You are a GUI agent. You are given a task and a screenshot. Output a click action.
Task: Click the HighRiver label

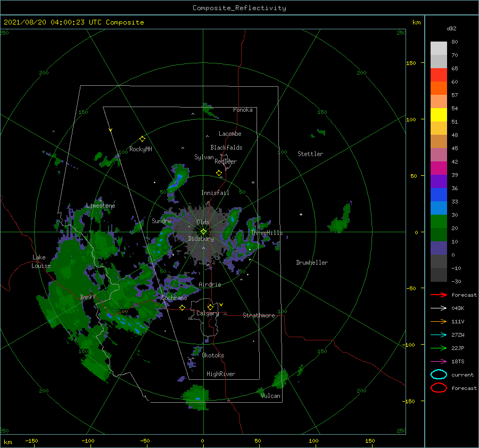pos(221,374)
